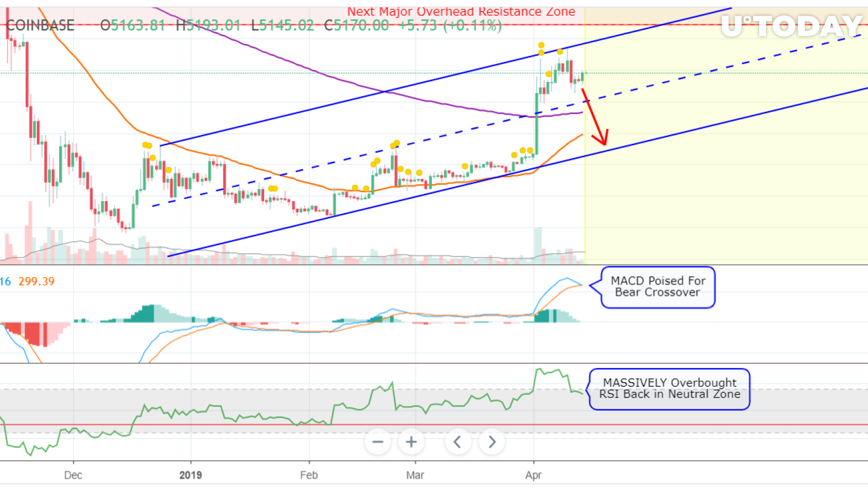Screen dimensions: 868x488
Task: Click the '2019' time axis label
Action: 190,475
